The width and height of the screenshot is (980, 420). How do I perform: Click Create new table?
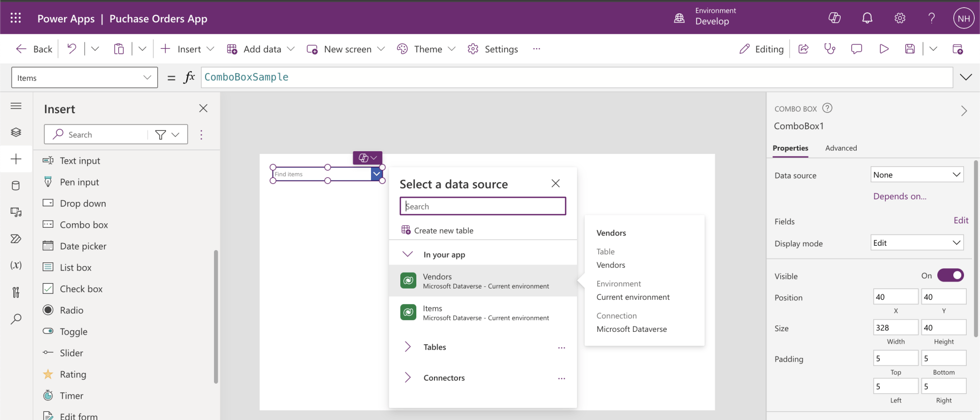click(443, 230)
